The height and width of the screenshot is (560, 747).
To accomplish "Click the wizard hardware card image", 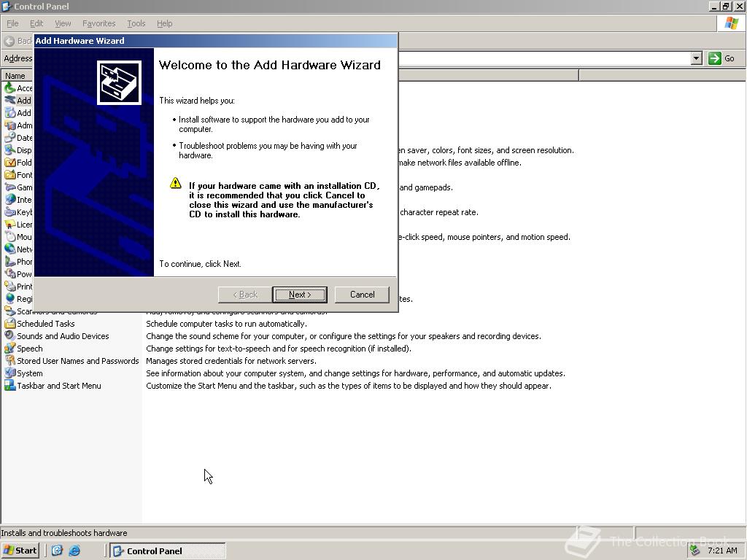I will click(119, 82).
